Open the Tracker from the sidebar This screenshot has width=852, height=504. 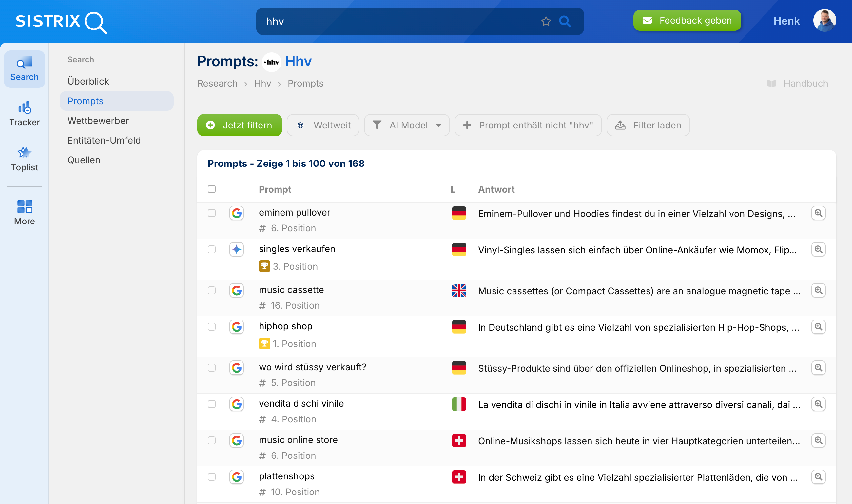click(24, 108)
